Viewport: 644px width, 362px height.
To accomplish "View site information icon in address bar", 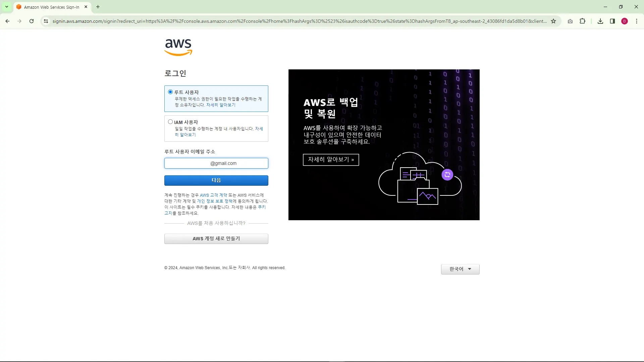I will [46, 21].
